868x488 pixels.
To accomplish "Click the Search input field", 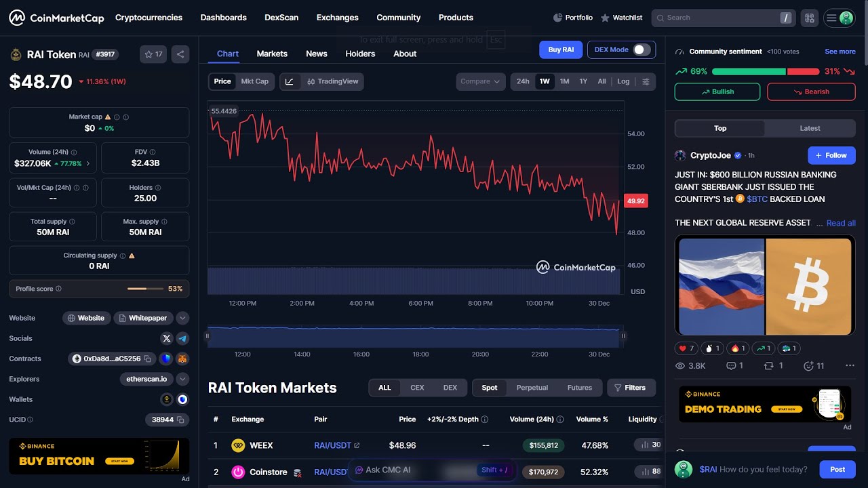I will (x=723, y=18).
